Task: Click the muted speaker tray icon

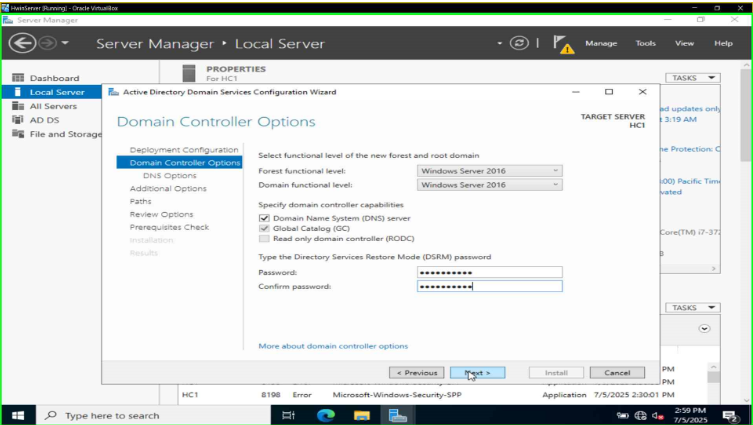Action: tap(658, 416)
